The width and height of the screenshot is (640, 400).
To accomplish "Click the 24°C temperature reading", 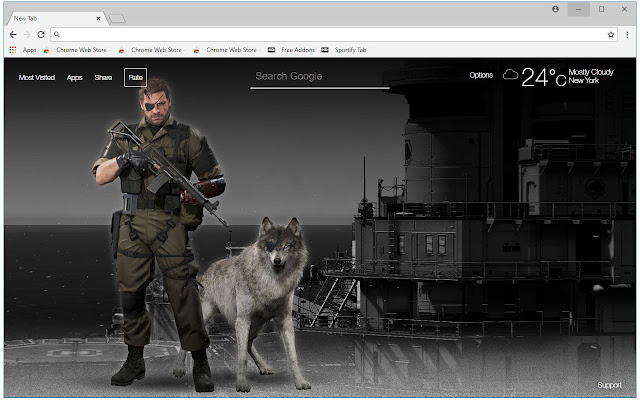I will coord(543,77).
